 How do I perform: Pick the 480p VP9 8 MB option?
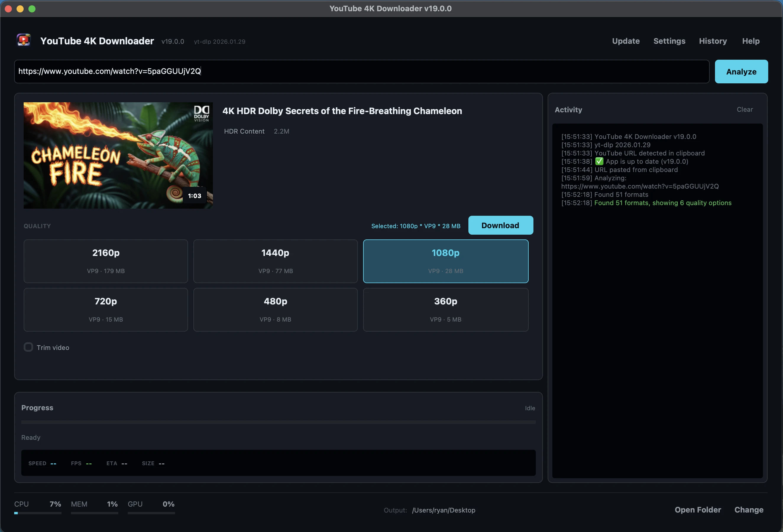[x=275, y=310]
